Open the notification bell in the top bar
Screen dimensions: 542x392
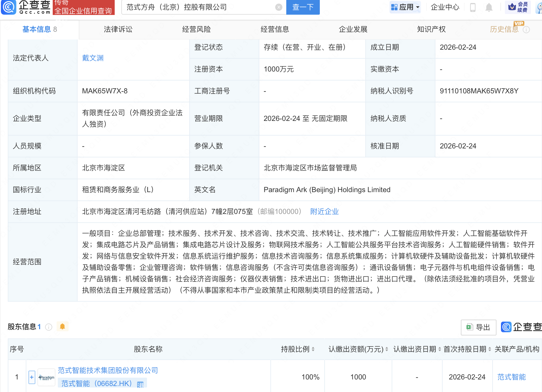click(489, 7)
